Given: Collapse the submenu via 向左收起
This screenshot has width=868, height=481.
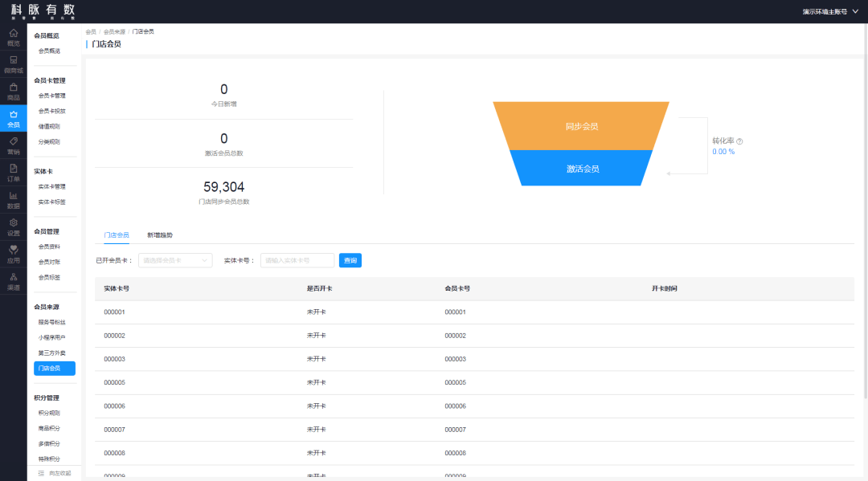Looking at the screenshot, I should pyautogui.click(x=54, y=473).
